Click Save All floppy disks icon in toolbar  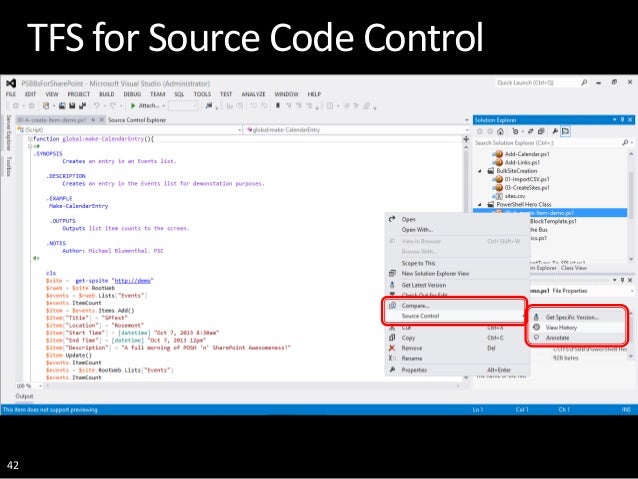point(82,106)
